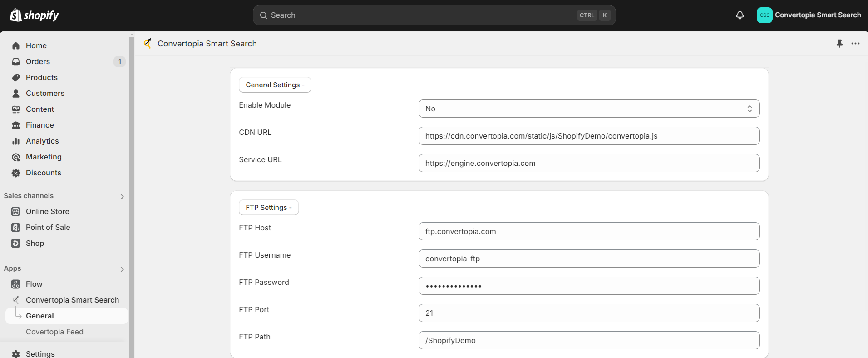Click the Customers person icon
Image resolution: width=868 pixels, height=358 pixels.
tap(16, 93)
